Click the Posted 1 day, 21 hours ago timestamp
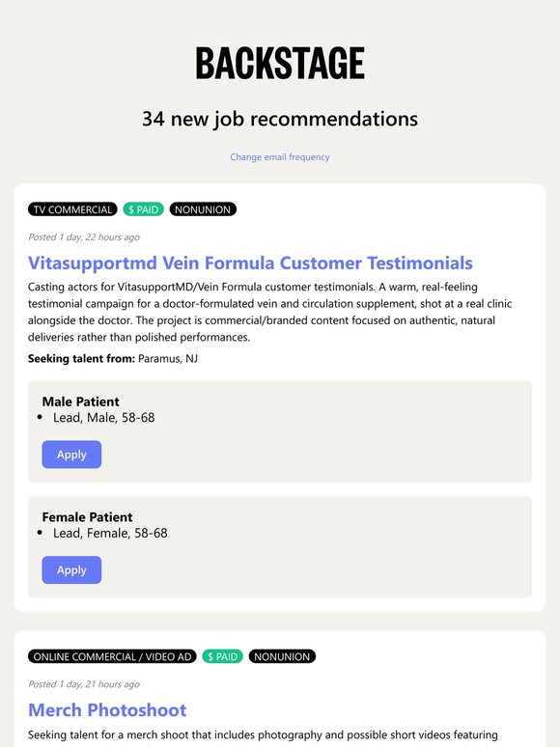Screen dimensions: 560x747 click(84, 684)
